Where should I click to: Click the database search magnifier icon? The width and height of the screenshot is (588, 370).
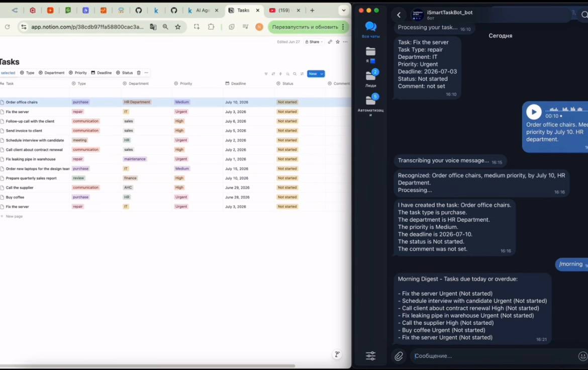pos(295,74)
